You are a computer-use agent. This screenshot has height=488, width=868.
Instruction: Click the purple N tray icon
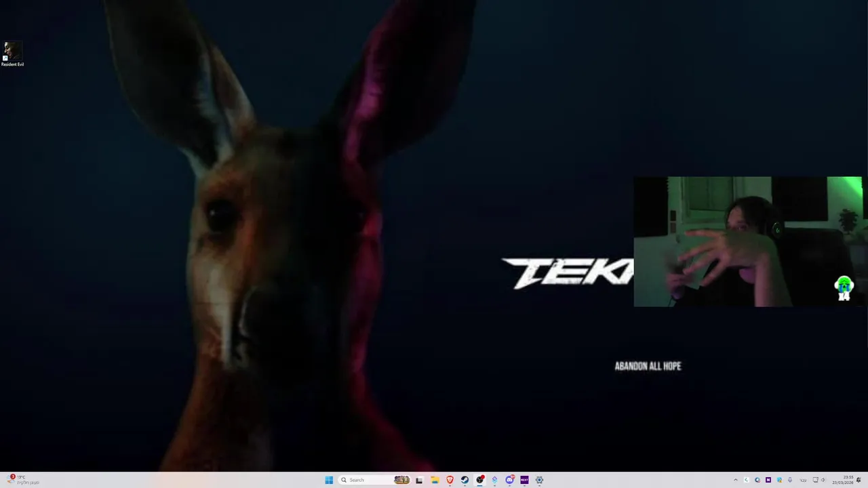[768, 480]
